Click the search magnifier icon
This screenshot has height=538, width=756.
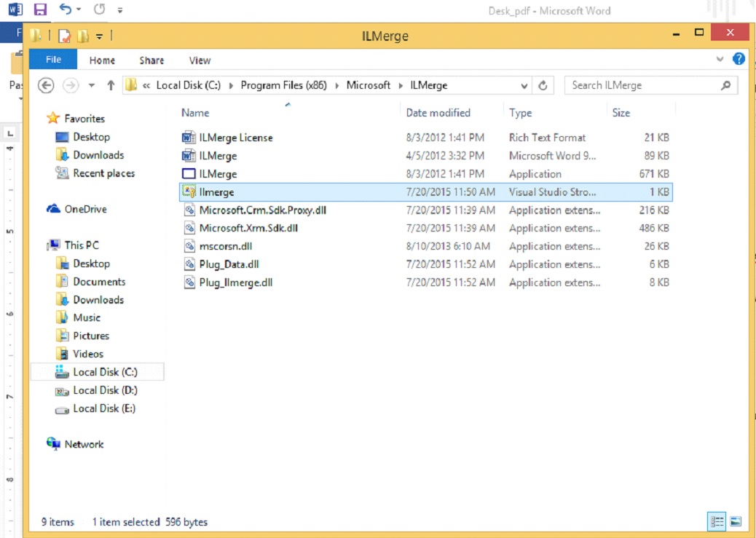tap(725, 85)
